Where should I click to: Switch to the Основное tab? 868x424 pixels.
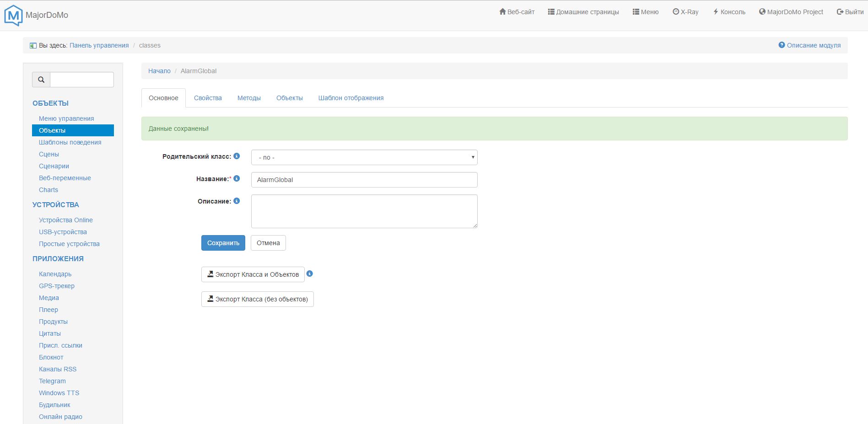[163, 98]
